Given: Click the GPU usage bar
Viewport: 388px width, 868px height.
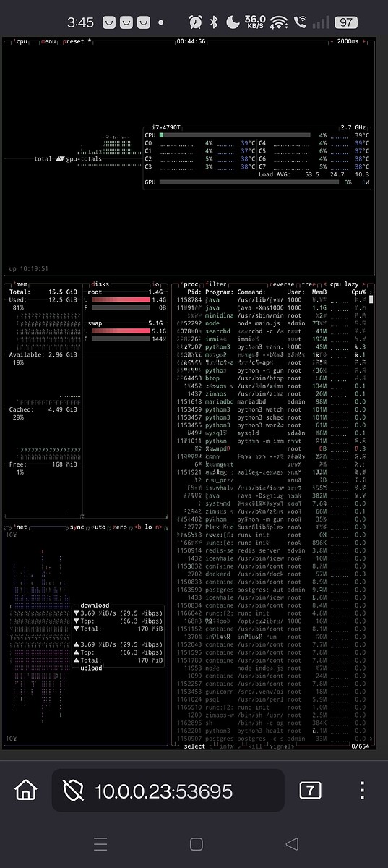Looking at the screenshot, I should (x=248, y=182).
